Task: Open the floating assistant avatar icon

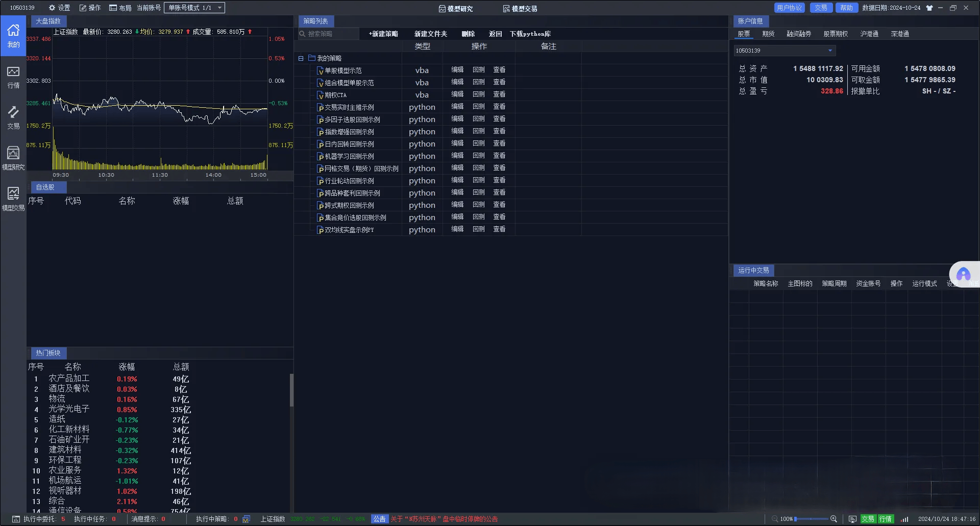Action: click(x=963, y=275)
